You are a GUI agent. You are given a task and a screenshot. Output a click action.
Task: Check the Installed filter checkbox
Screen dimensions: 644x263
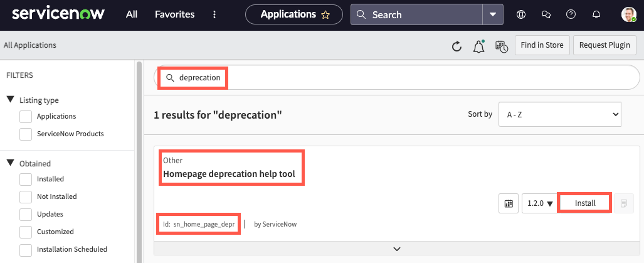26,179
